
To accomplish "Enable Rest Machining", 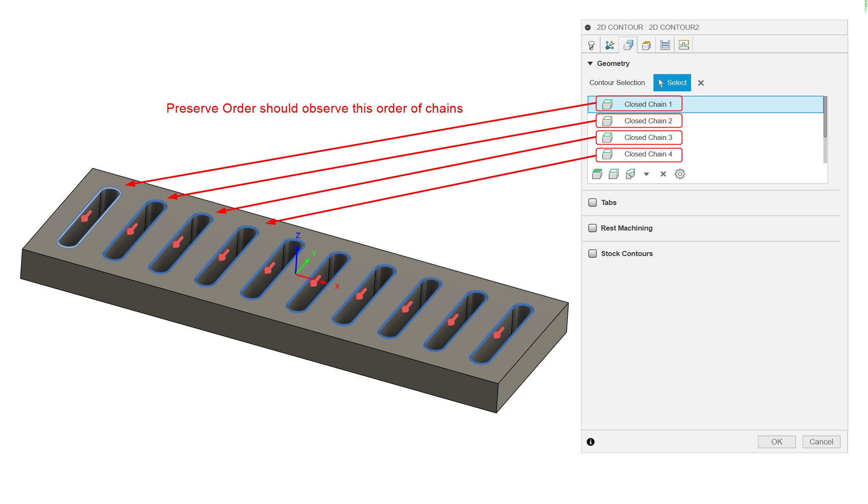I will [593, 228].
